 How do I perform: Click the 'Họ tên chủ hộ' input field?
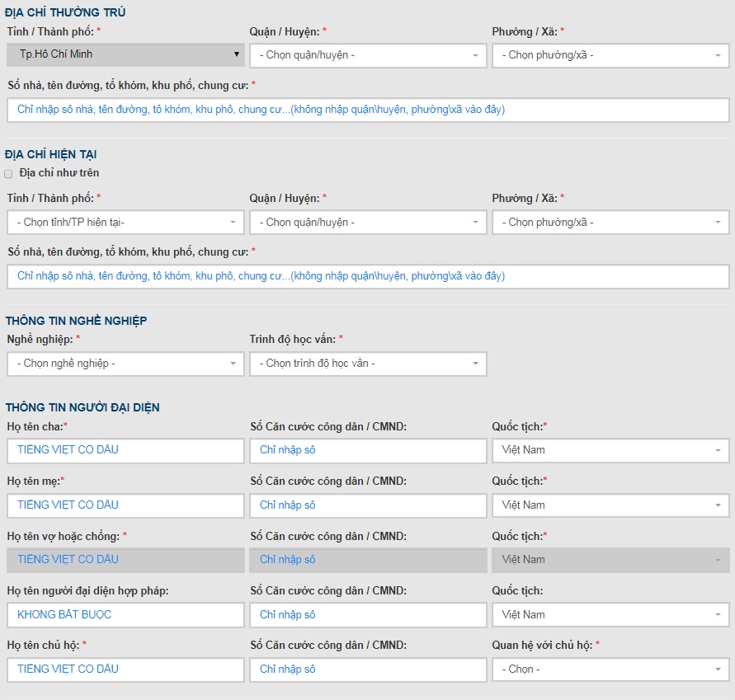125,669
